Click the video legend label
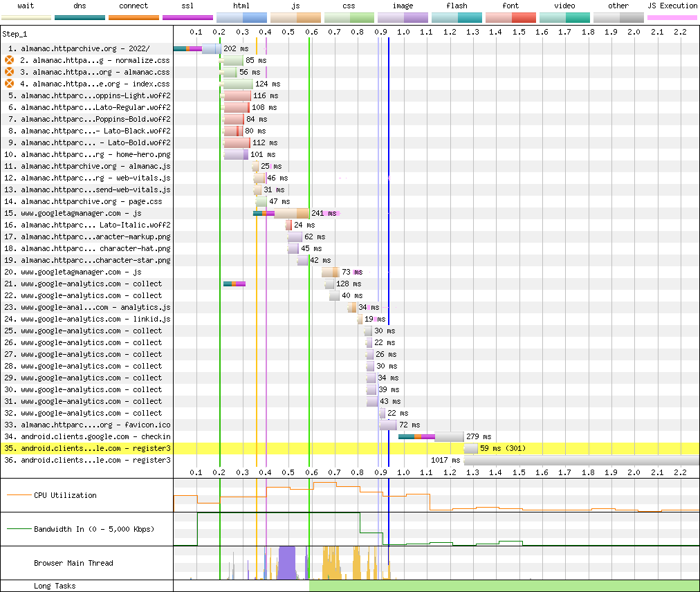700x592 pixels. click(x=564, y=6)
